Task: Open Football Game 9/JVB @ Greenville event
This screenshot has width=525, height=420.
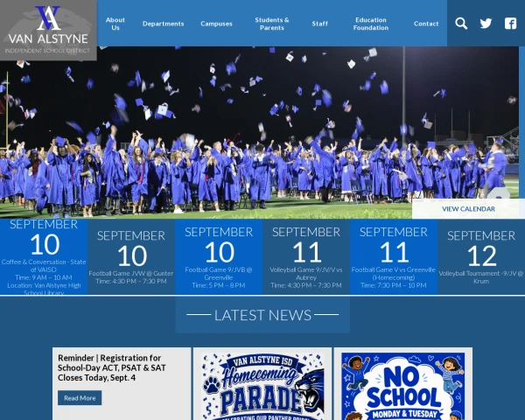Action: tap(219, 257)
